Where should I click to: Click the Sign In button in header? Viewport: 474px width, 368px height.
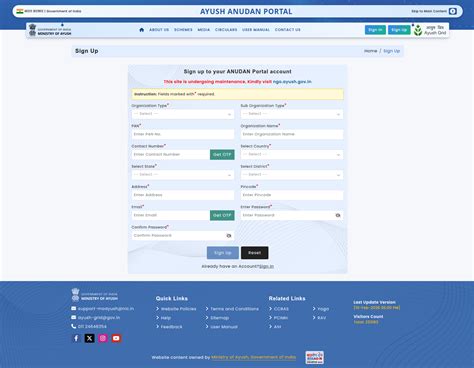pyautogui.click(x=375, y=30)
